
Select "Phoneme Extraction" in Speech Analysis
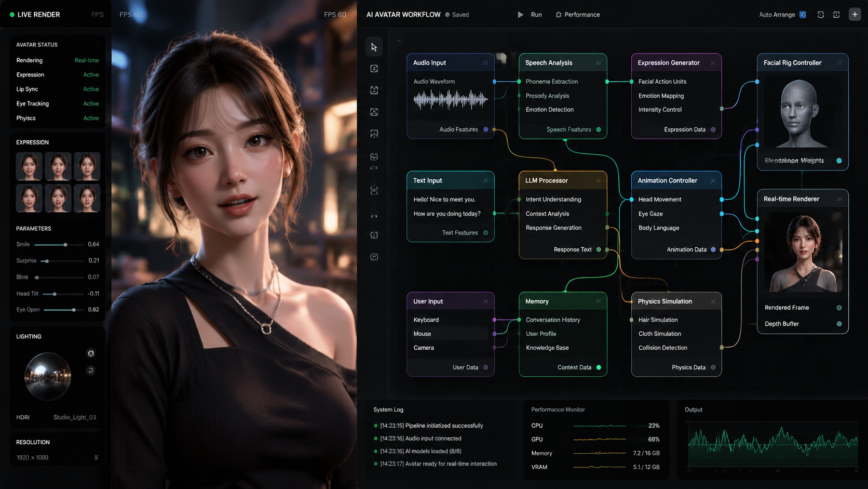click(551, 82)
